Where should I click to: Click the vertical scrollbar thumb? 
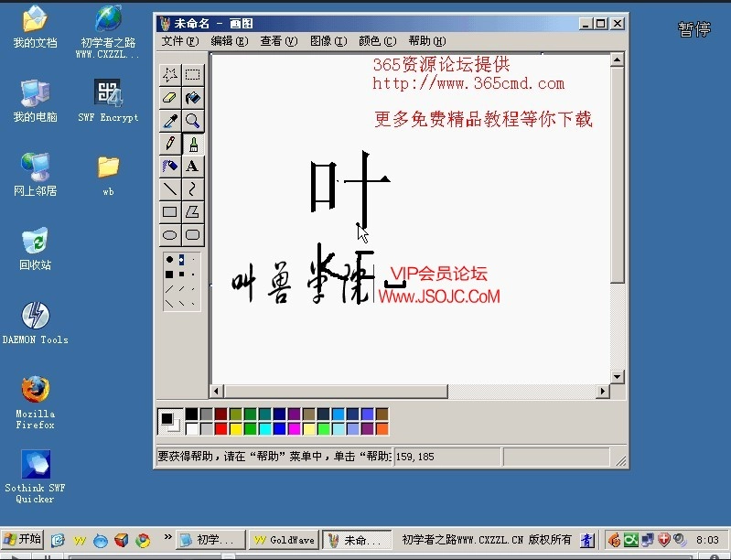tap(618, 175)
